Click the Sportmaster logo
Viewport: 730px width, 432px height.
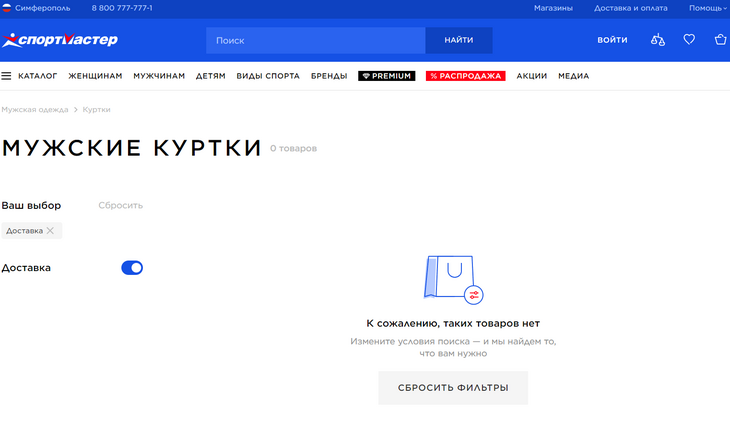point(60,40)
